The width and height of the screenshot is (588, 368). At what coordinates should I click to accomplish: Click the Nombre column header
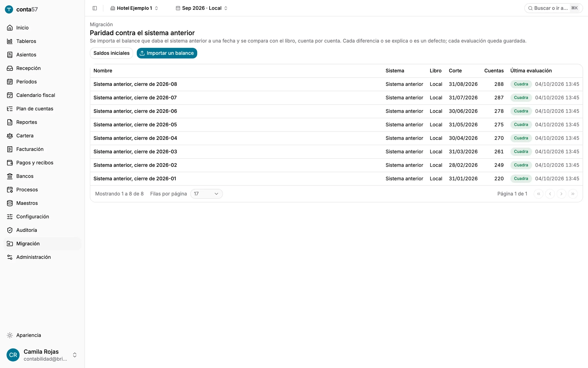point(103,71)
